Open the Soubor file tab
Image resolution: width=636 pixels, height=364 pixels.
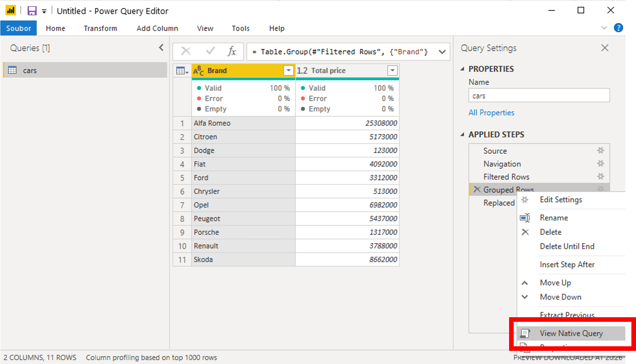18,28
